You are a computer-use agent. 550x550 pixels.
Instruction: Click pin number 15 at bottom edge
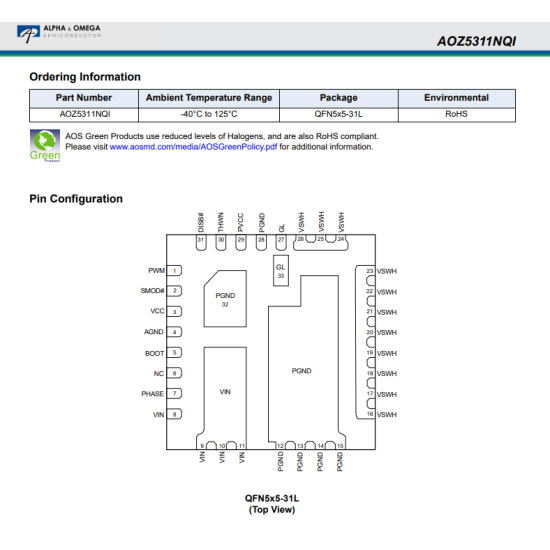[x=340, y=446]
